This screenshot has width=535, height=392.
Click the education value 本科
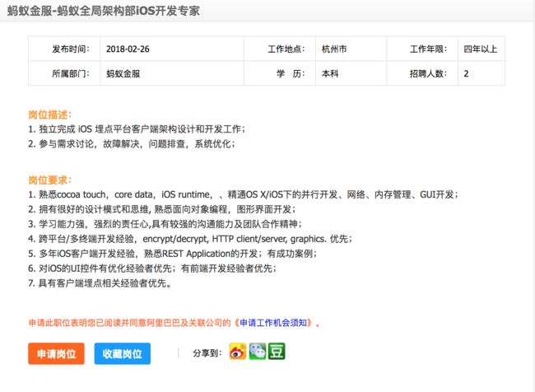330,73
